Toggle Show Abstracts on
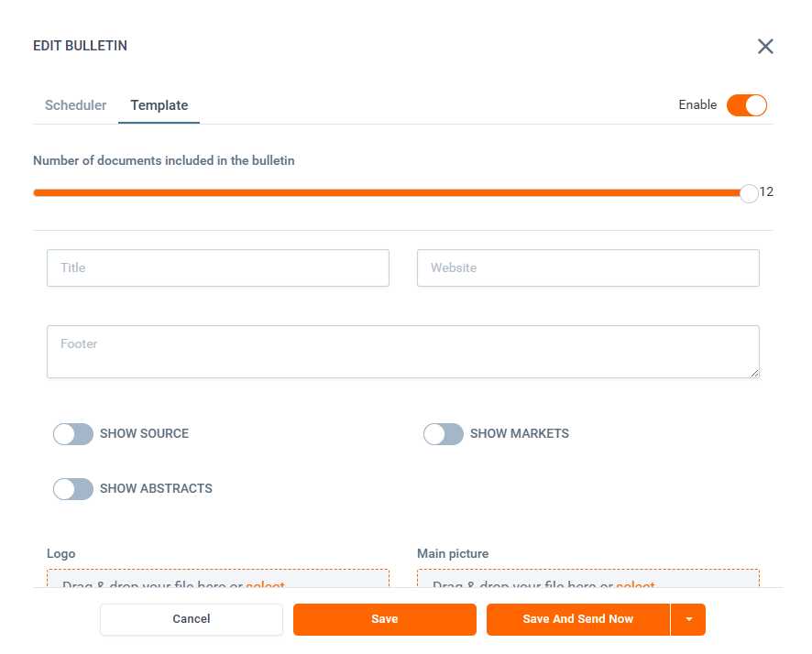This screenshot has height=654, width=812. click(73, 489)
